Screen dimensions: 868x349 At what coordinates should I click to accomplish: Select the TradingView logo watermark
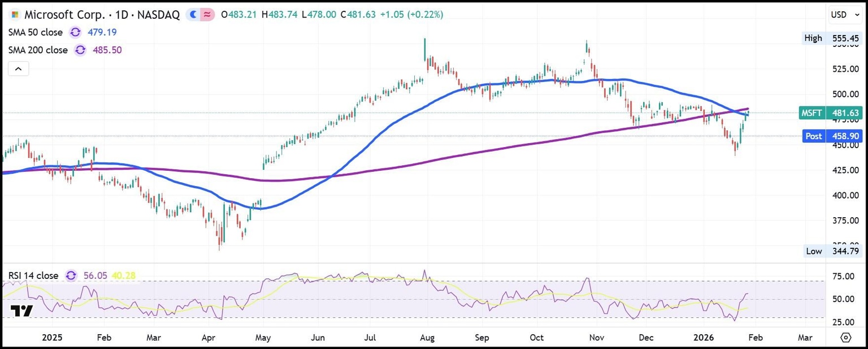[23, 310]
